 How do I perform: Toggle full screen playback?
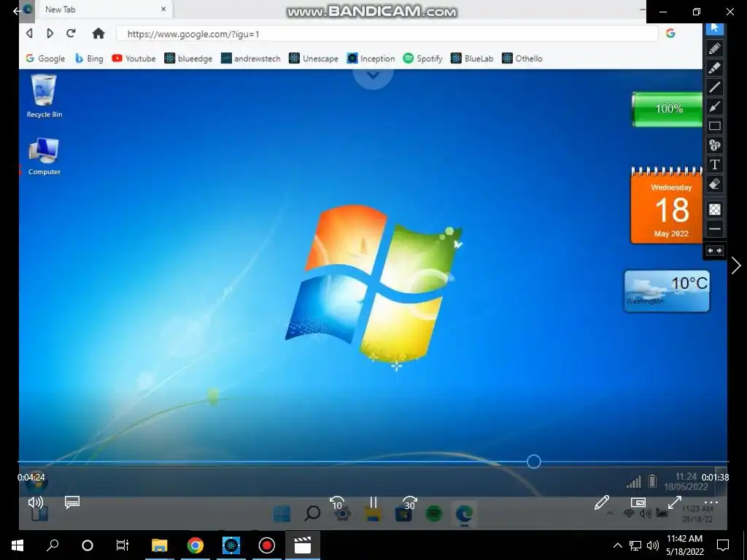tap(674, 502)
